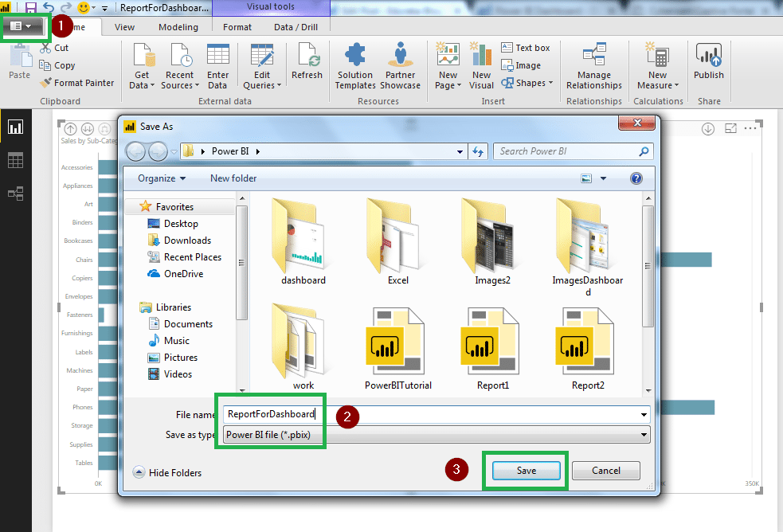The image size is (783, 532).
Task: Click the smiley feedback icon
Action: (x=84, y=7)
